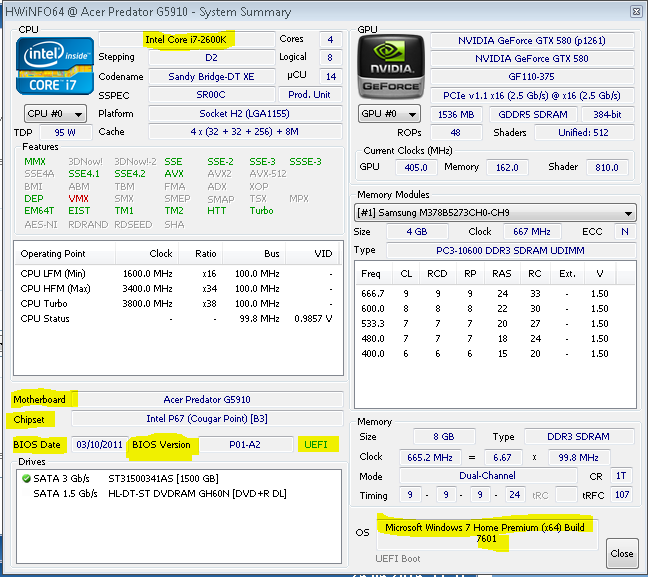648x577 pixels.
Task: Click the Stepping value D2
Action: click(211, 57)
